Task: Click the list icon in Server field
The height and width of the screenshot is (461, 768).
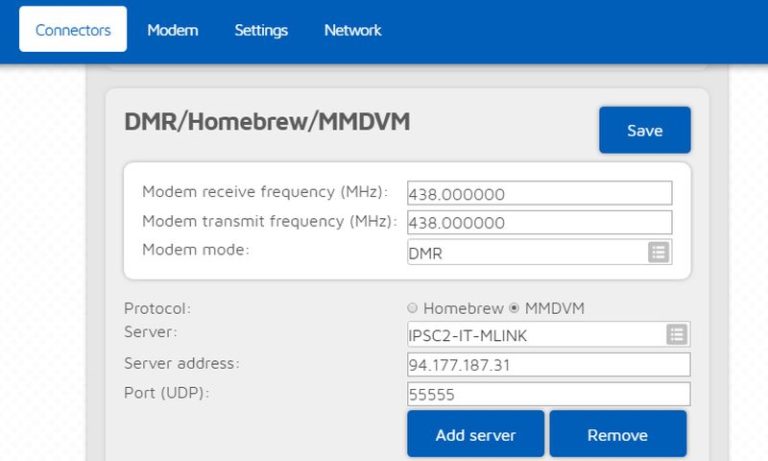Action: coord(676,335)
